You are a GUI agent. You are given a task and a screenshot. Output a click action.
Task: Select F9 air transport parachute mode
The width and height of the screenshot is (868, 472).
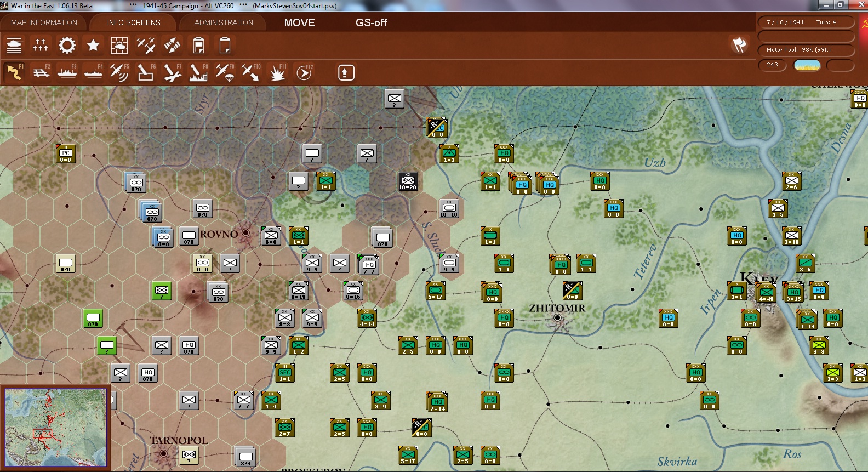click(x=225, y=72)
